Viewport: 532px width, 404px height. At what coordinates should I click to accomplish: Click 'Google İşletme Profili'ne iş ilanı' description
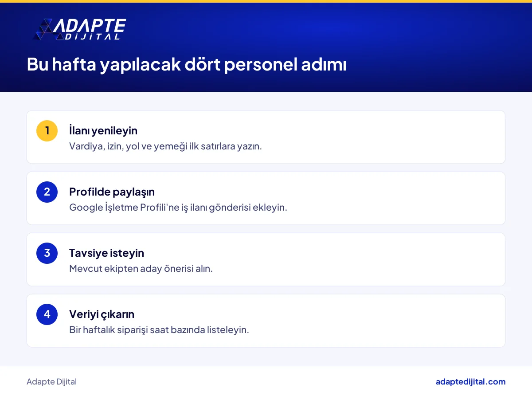point(178,208)
